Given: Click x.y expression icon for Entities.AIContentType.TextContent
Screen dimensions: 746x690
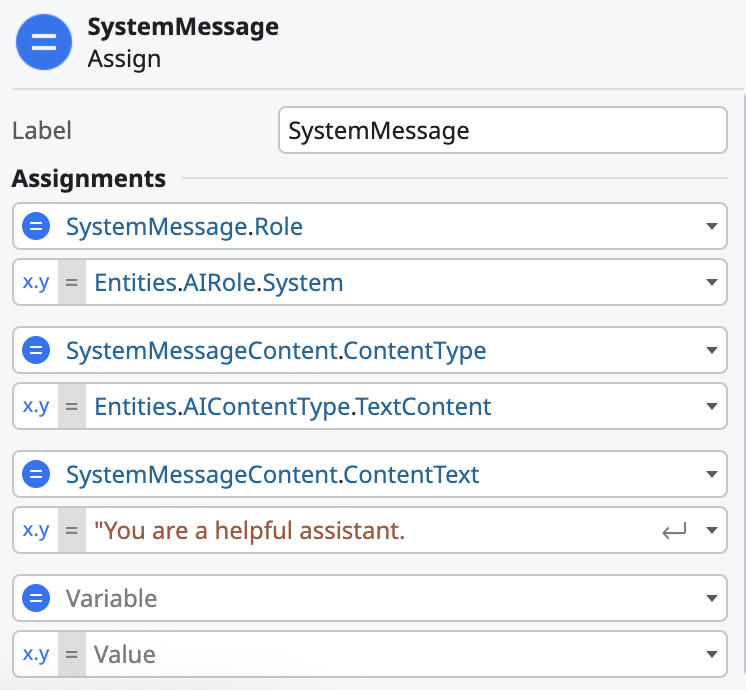Looking at the screenshot, I should [36, 406].
